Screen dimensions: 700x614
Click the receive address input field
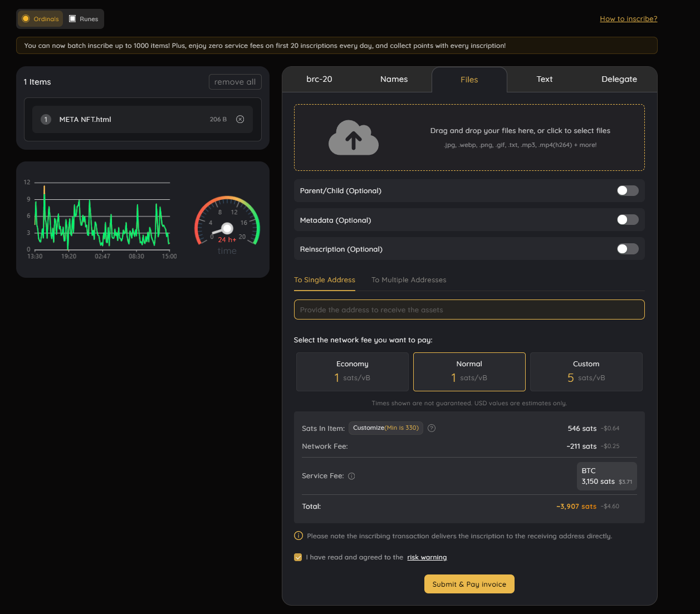pyautogui.click(x=469, y=310)
